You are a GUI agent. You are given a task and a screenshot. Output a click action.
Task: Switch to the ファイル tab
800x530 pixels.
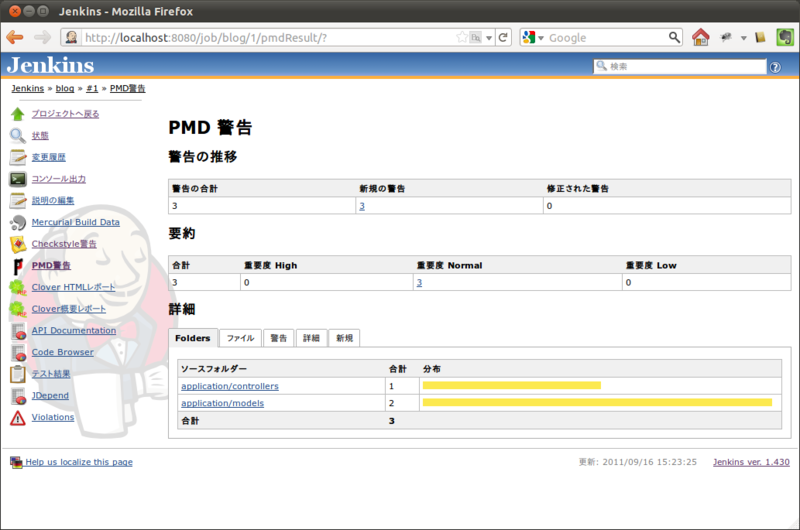[x=240, y=338]
